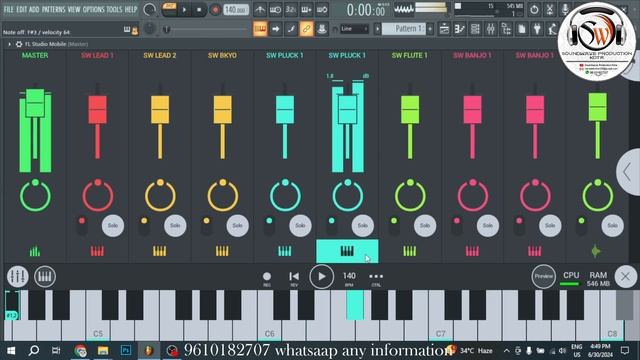
Task: Toggle the highlighted link icon in toolbar
Action: tap(306, 29)
